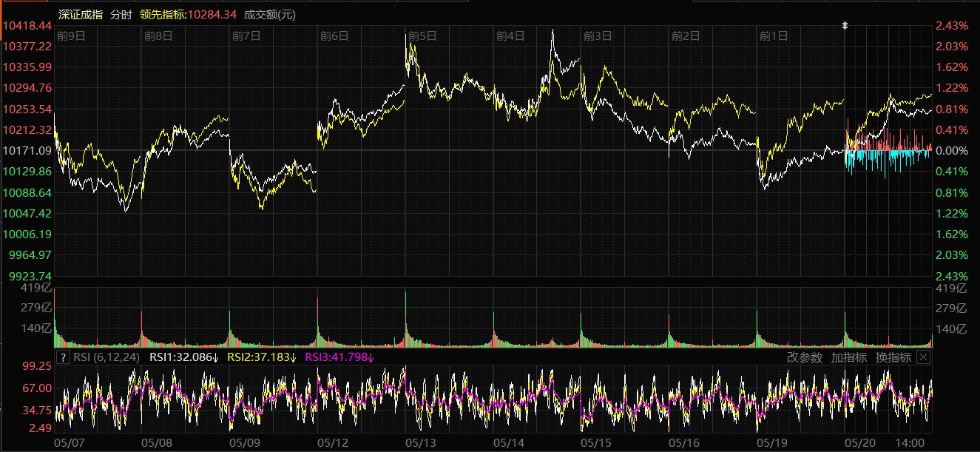
Task: Click the 05/12 date on the time axis
Action: tap(334, 442)
